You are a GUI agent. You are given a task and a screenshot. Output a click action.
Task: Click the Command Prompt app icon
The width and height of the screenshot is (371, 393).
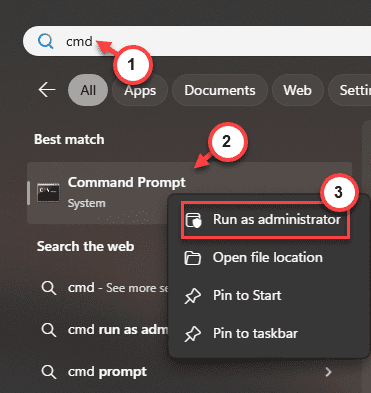pos(48,193)
